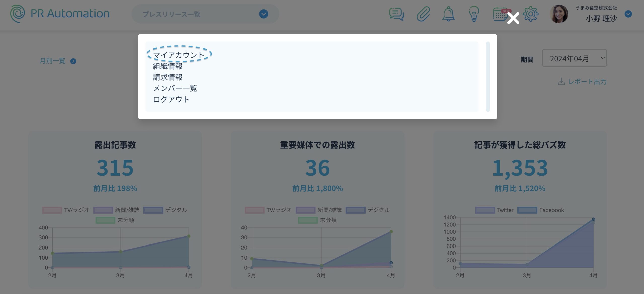Click the レポート出力 download icon
The height and width of the screenshot is (294, 644).
(x=561, y=82)
